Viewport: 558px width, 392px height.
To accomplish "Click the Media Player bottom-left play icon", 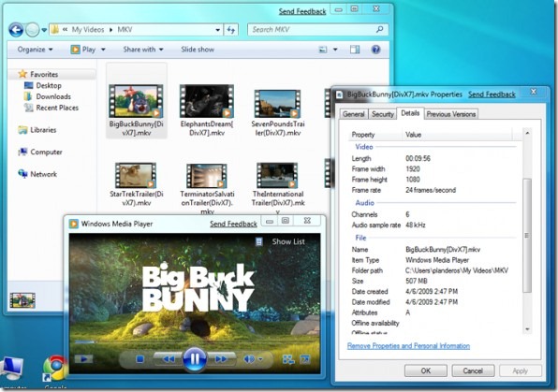I will coord(83,359).
